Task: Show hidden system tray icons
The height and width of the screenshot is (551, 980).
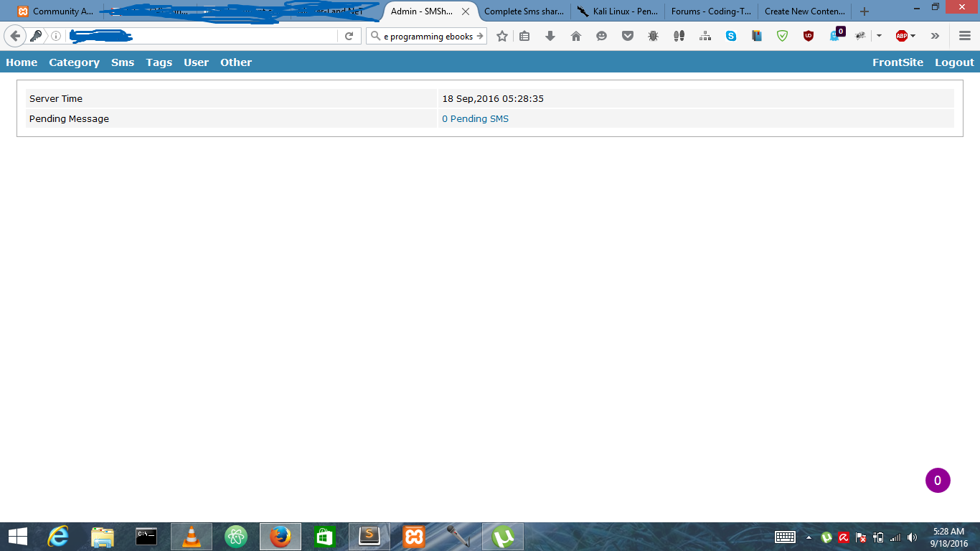Action: 809,537
